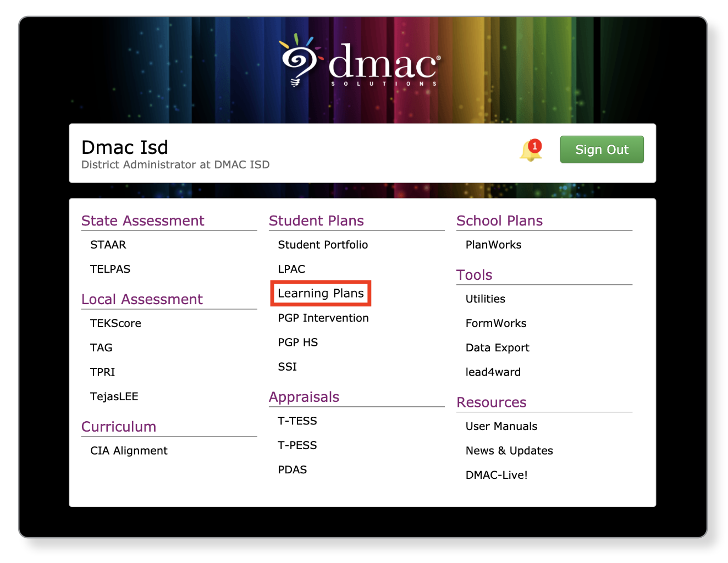Open PlanWorks under School Plans
Viewport: 728px width, 563px height.
493,245
